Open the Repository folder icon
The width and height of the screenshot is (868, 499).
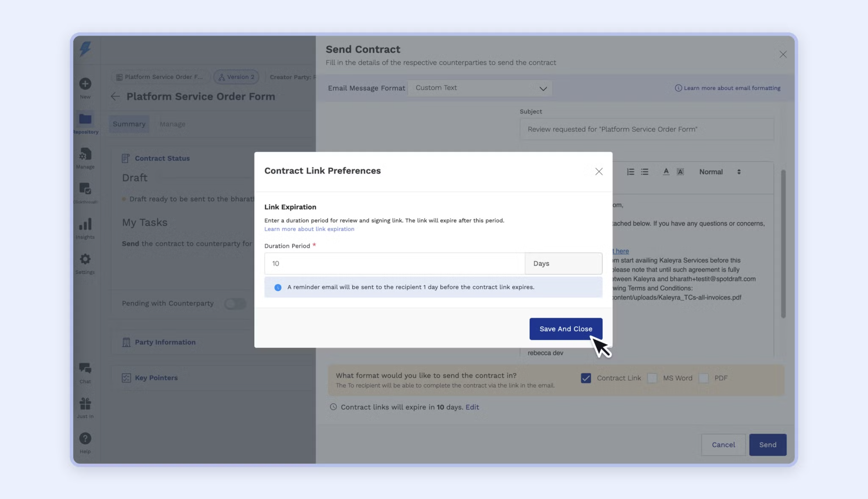(85, 119)
